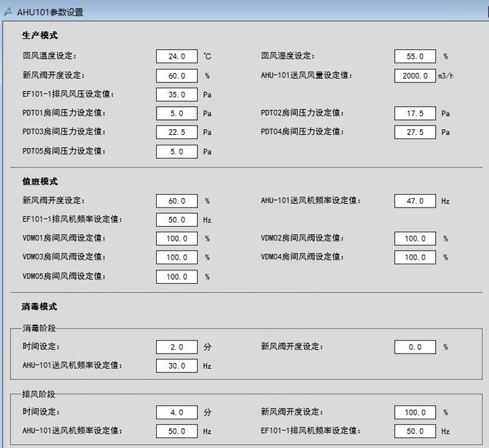Select the PDT05房间压力设定值 input box
Viewport: 489px width, 448px height.
point(177,151)
